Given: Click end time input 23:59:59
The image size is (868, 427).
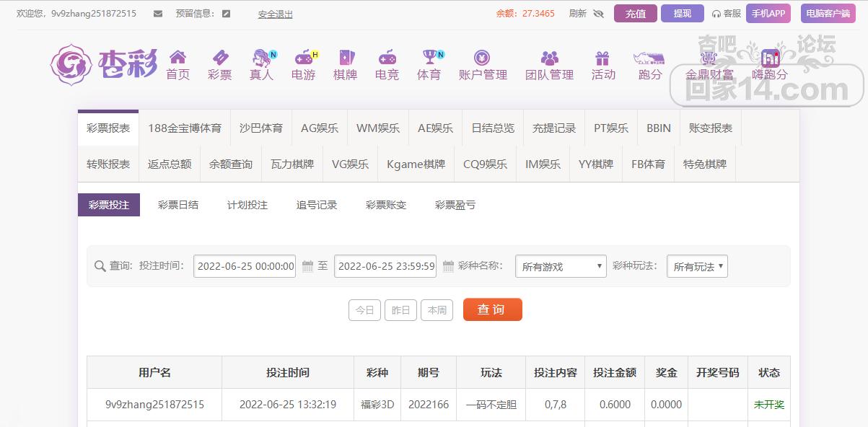Looking at the screenshot, I should click(386, 266).
